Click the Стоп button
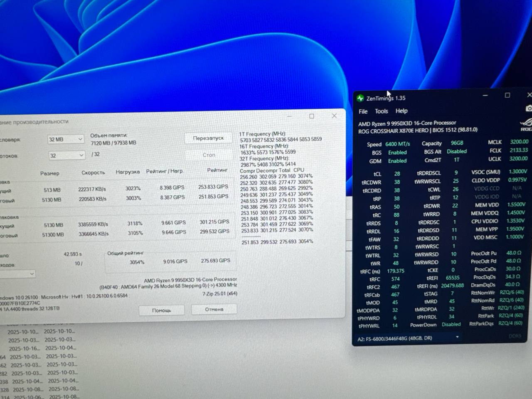532x399 pixels. (x=209, y=155)
